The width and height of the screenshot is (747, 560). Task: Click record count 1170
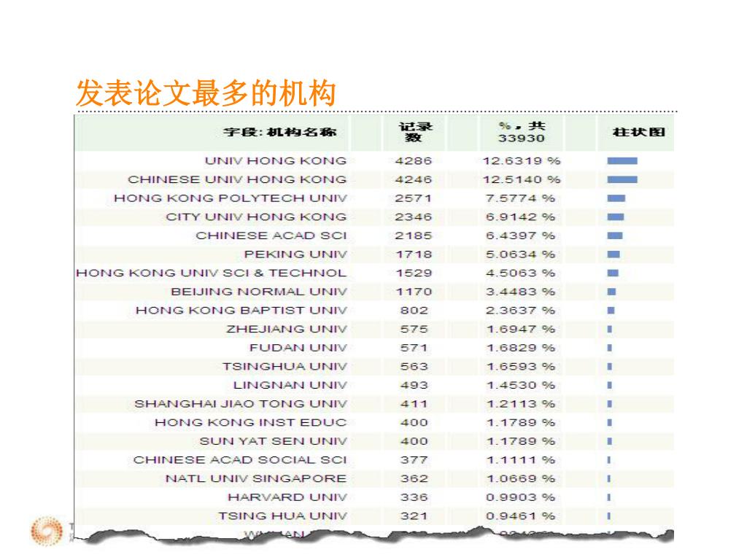(414, 292)
